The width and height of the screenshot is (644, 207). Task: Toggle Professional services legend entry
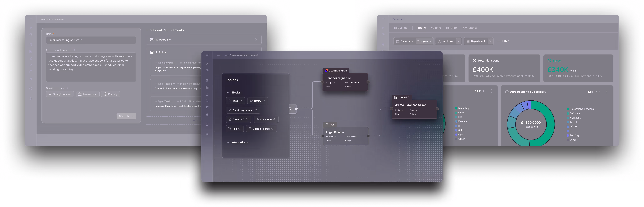click(580, 109)
